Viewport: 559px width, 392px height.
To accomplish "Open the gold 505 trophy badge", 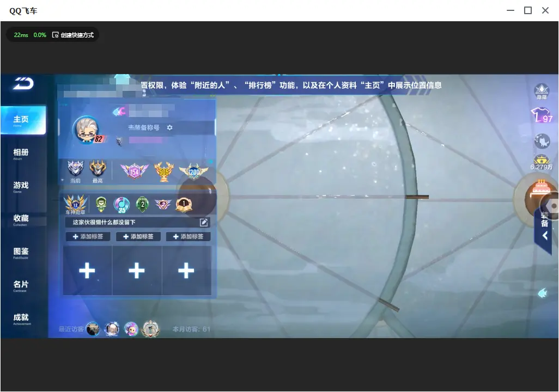I will [163, 171].
